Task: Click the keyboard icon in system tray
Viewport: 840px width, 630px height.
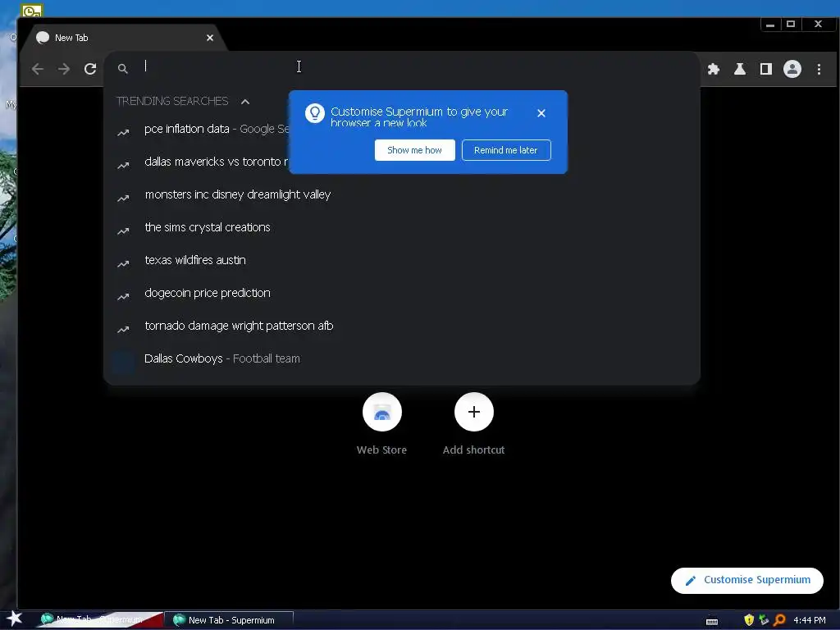Action: (x=712, y=622)
